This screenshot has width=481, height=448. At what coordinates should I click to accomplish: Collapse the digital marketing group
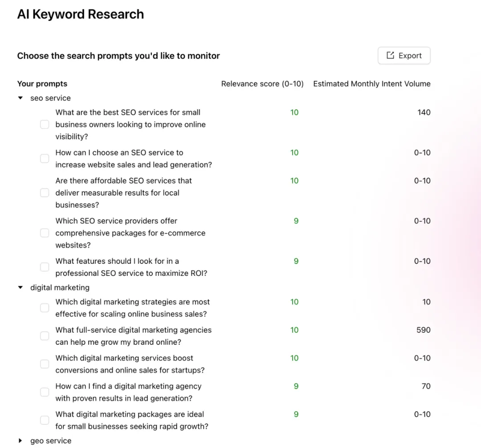click(20, 287)
